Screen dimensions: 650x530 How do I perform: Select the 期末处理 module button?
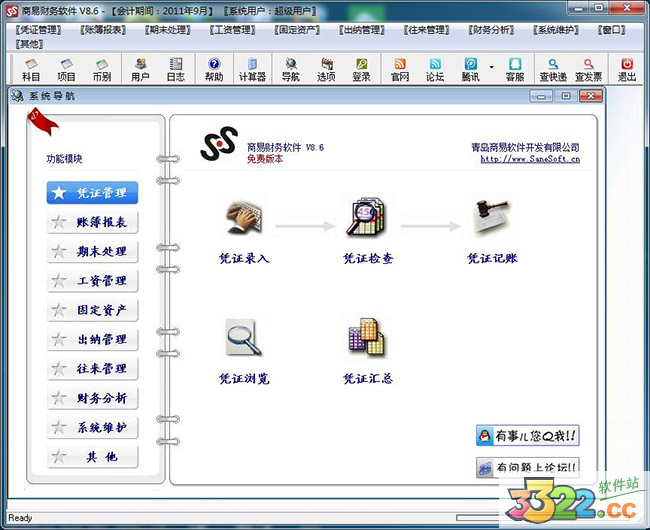[92, 251]
